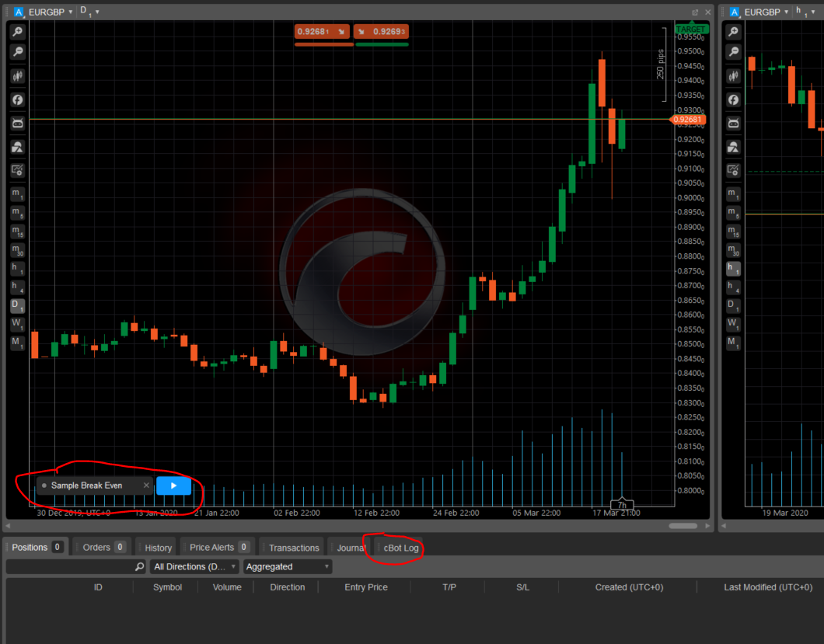Open the Facebook share icon in right chart
The height and width of the screenshot is (644, 824).
[733, 99]
